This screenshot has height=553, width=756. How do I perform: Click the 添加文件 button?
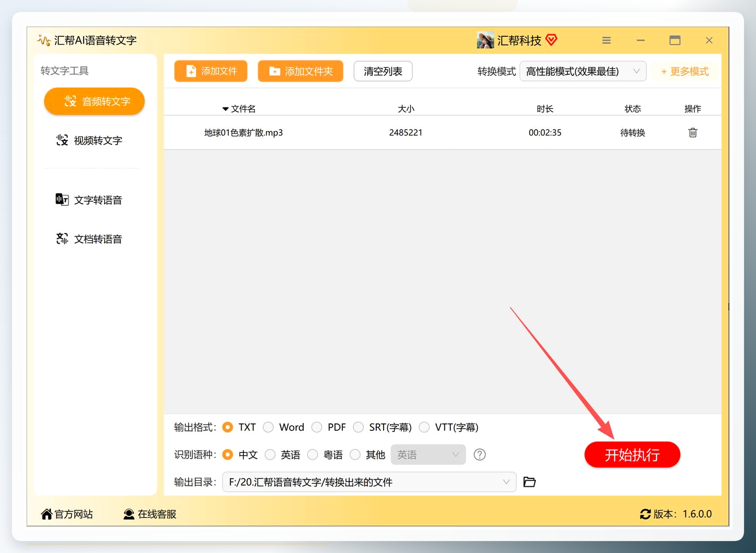click(x=211, y=71)
